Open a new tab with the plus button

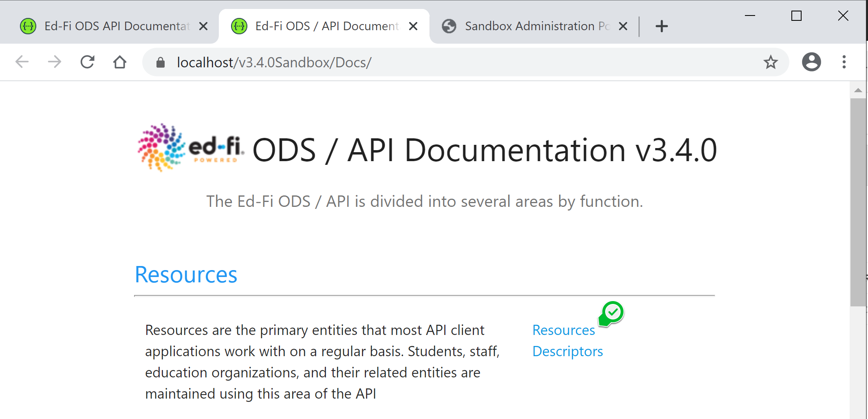(x=662, y=26)
